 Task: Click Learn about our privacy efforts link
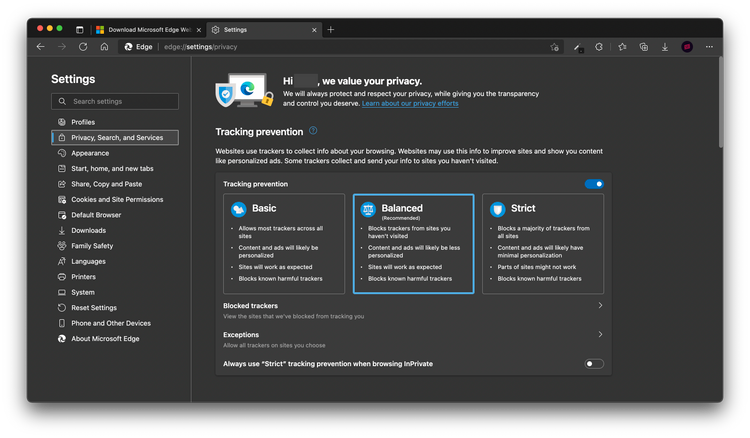(x=410, y=104)
